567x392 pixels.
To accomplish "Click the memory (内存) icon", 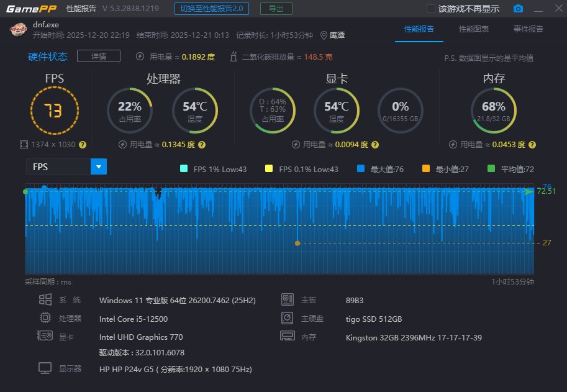I will pyautogui.click(x=288, y=336).
